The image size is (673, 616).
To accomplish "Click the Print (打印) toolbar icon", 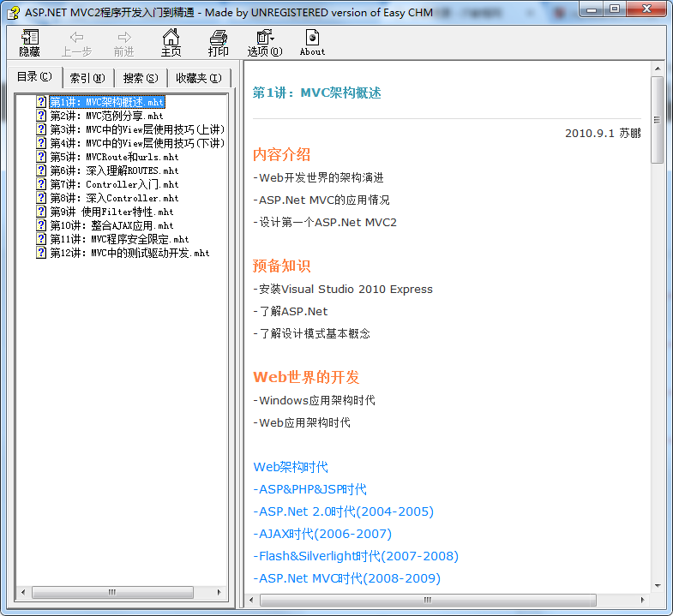I will tap(219, 41).
